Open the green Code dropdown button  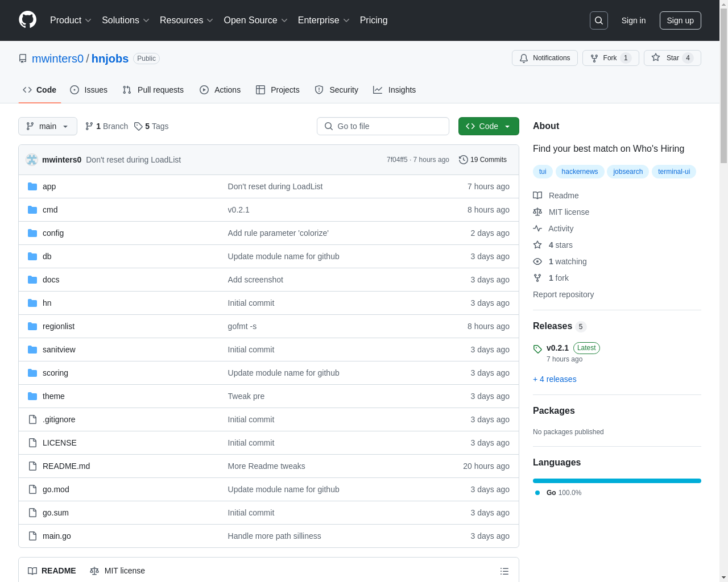[x=489, y=126]
